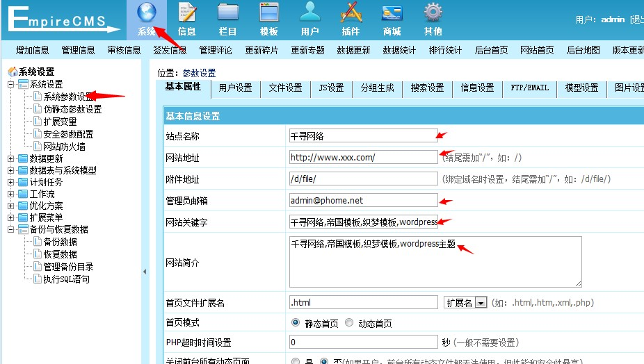Open the 商城 shop icon
644x364 pixels.
point(392,14)
